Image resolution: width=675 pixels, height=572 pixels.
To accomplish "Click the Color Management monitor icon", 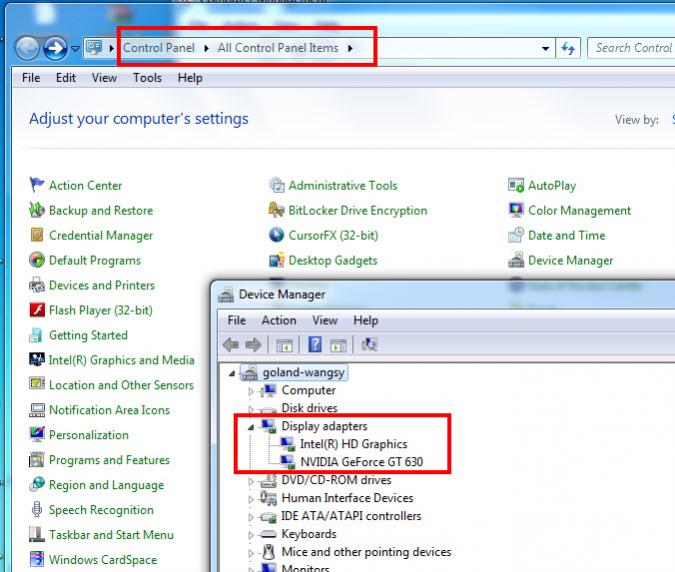I will click(x=516, y=210).
